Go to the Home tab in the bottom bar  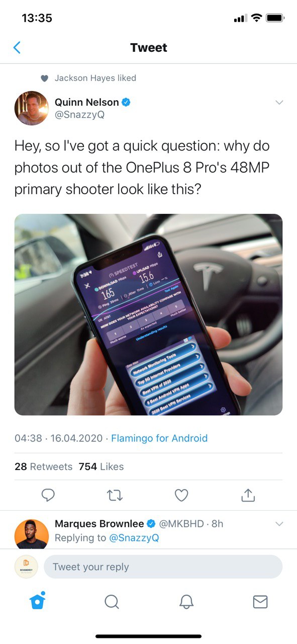(38, 601)
